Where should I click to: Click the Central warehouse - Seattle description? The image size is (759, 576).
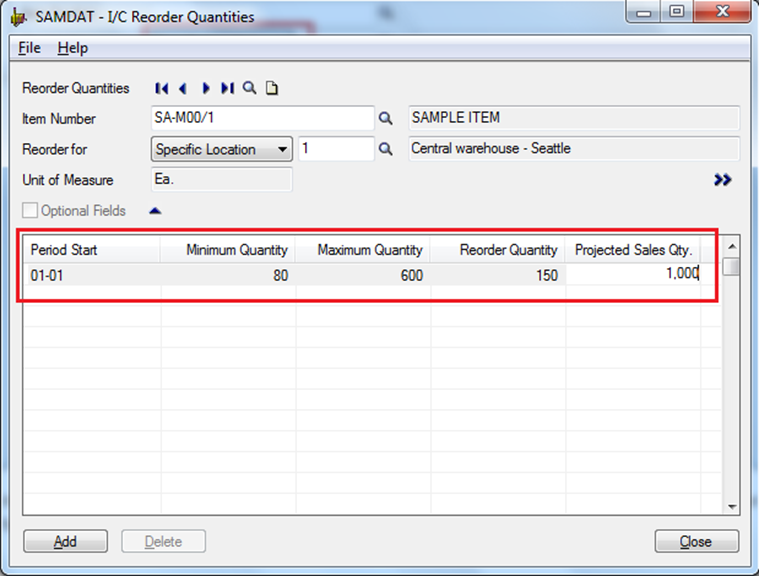[x=574, y=149]
